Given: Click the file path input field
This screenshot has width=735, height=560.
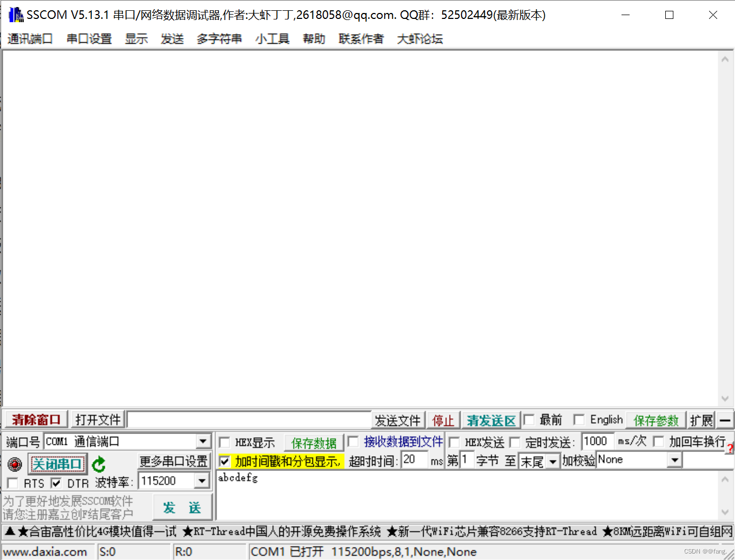Looking at the screenshot, I should pyautogui.click(x=250, y=420).
